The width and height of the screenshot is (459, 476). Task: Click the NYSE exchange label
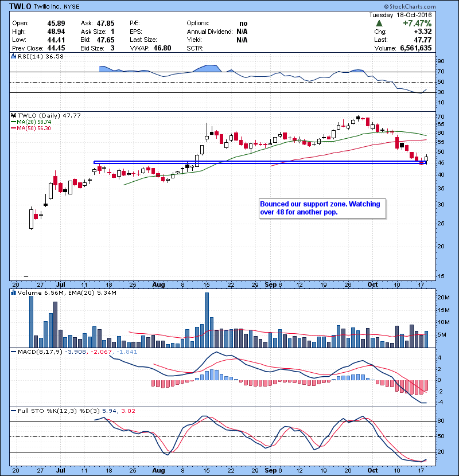pos(72,7)
